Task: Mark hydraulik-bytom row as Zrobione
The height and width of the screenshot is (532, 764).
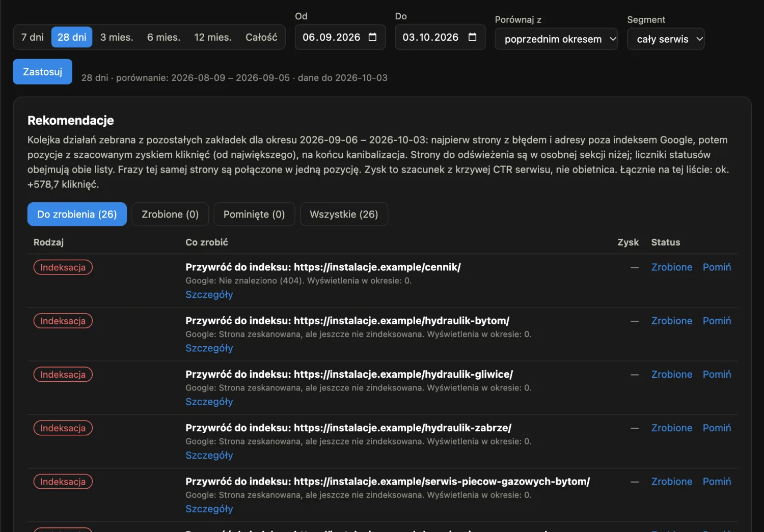Action: tap(672, 321)
